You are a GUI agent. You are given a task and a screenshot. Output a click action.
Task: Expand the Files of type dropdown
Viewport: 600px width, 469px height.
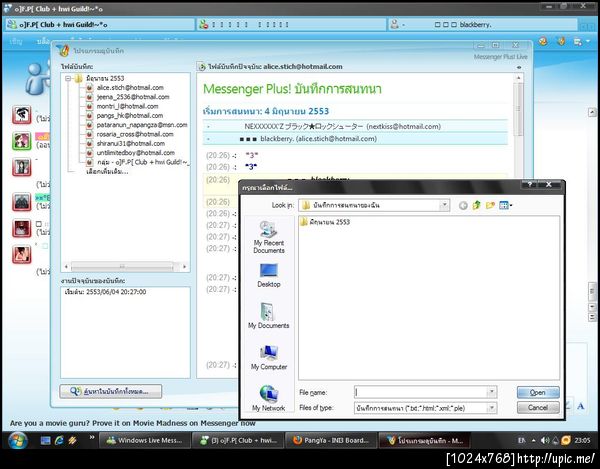(x=492, y=408)
